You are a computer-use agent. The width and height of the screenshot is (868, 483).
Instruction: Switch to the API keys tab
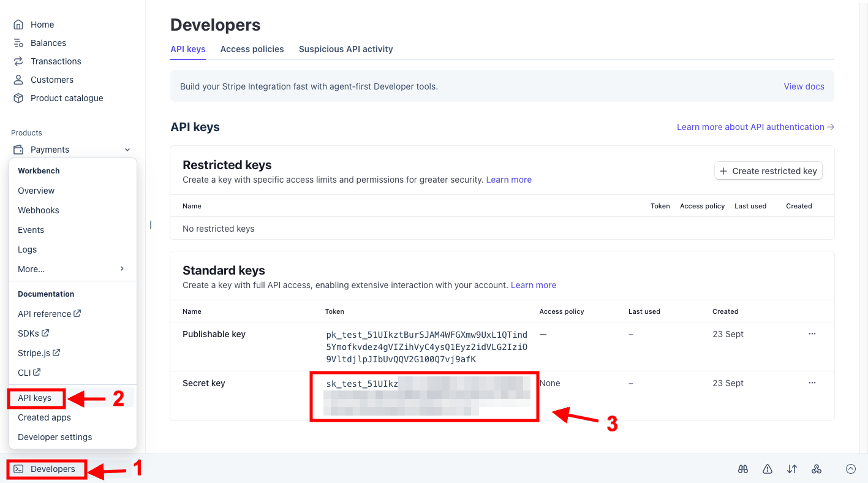(188, 49)
